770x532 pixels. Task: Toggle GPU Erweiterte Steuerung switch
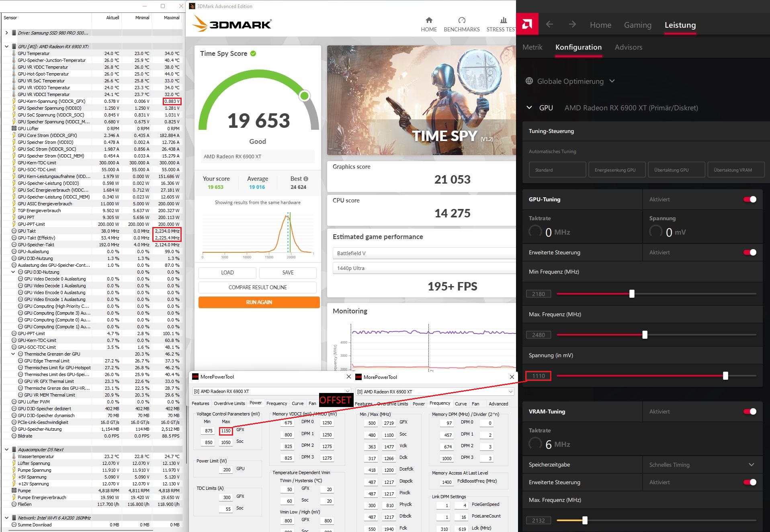[x=750, y=252]
